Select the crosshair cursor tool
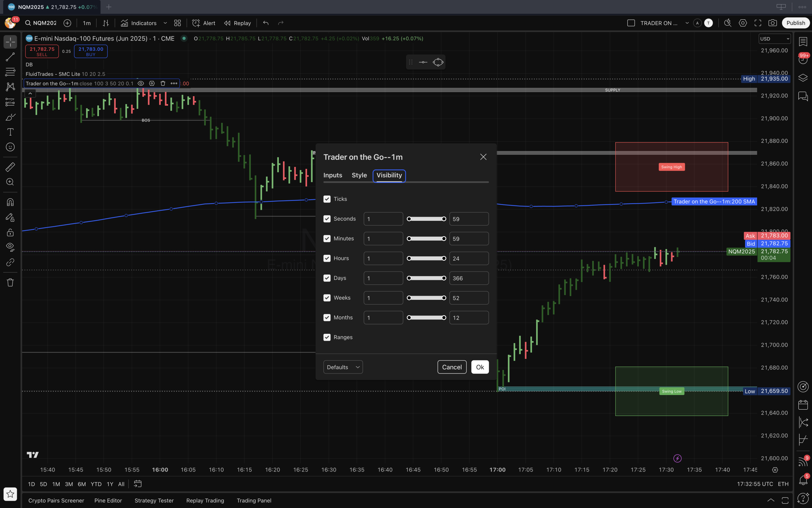 [10, 42]
